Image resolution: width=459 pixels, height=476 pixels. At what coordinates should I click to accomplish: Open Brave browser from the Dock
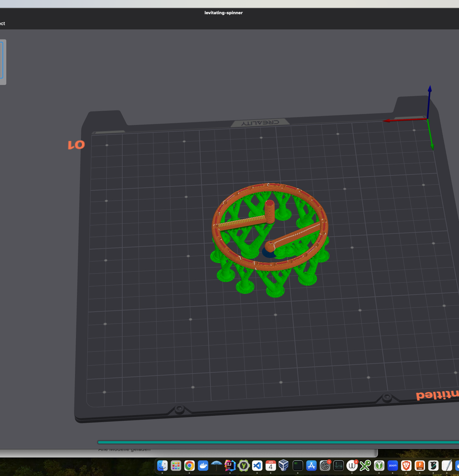[x=406, y=466]
